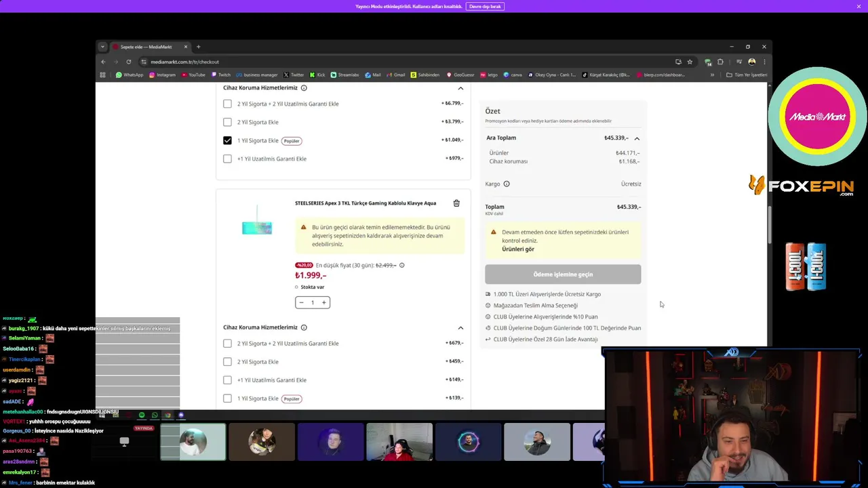Click the Spotify icon in the taskbar
Image resolution: width=868 pixels, height=488 pixels.
pos(142,415)
